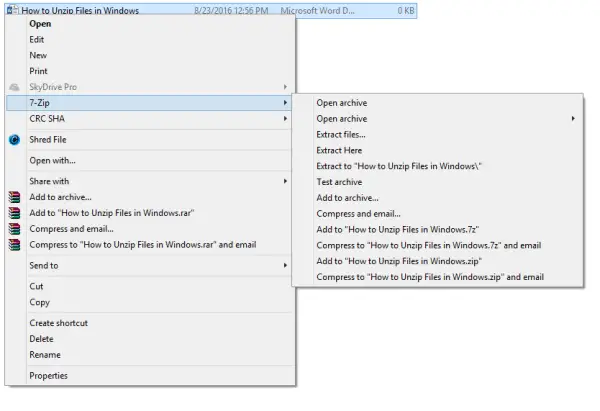
Task: Click Add to "How to Unzip Files in Windows.7z"
Action: 438,230
